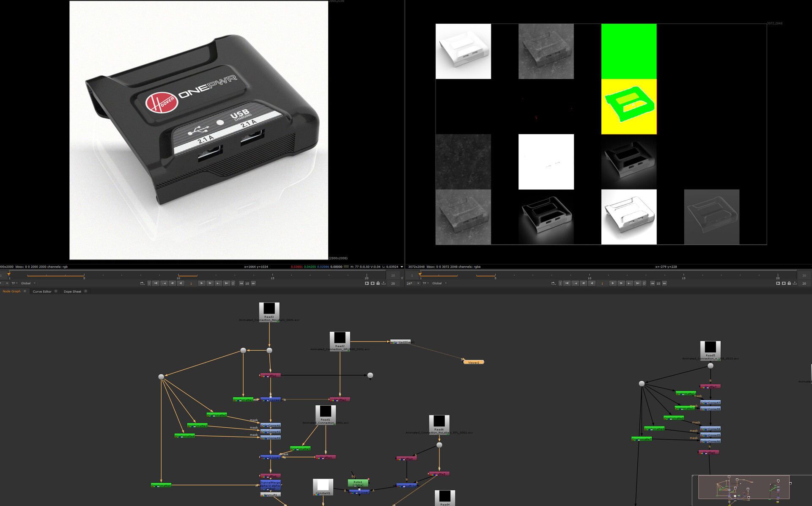Open the TF dropdown in right viewer
The height and width of the screenshot is (506, 812).
[425, 283]
